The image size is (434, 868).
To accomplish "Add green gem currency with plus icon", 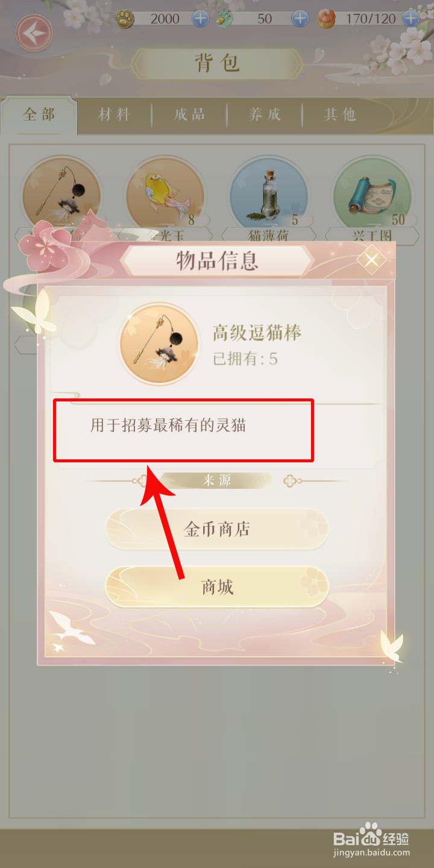I will pos(300,19).
